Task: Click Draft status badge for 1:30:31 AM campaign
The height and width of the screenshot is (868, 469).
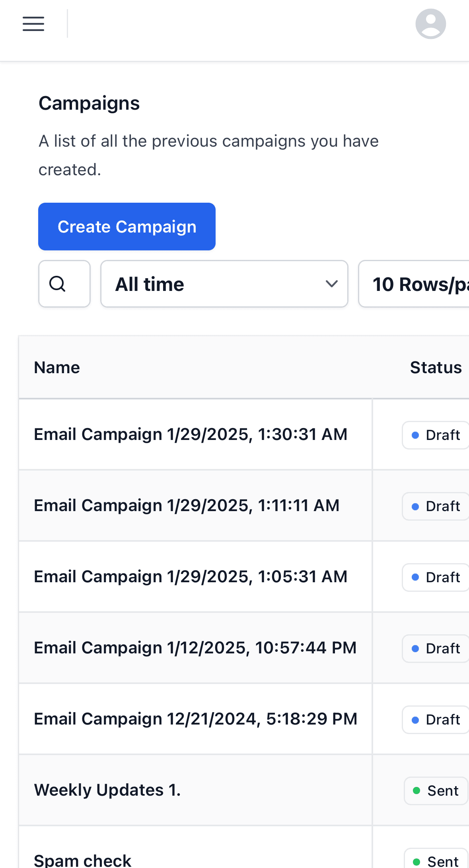Action: (x=436, y=435)
